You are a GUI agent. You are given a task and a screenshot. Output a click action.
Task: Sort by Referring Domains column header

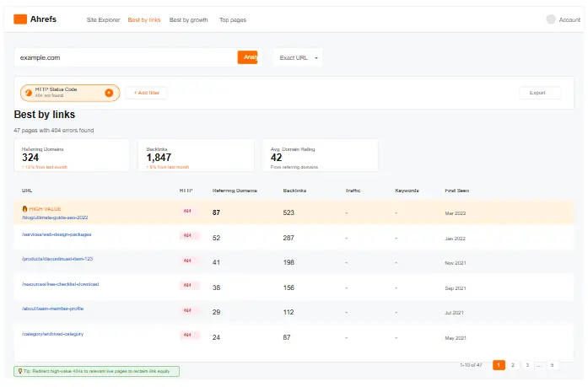[x=235, y=191]
